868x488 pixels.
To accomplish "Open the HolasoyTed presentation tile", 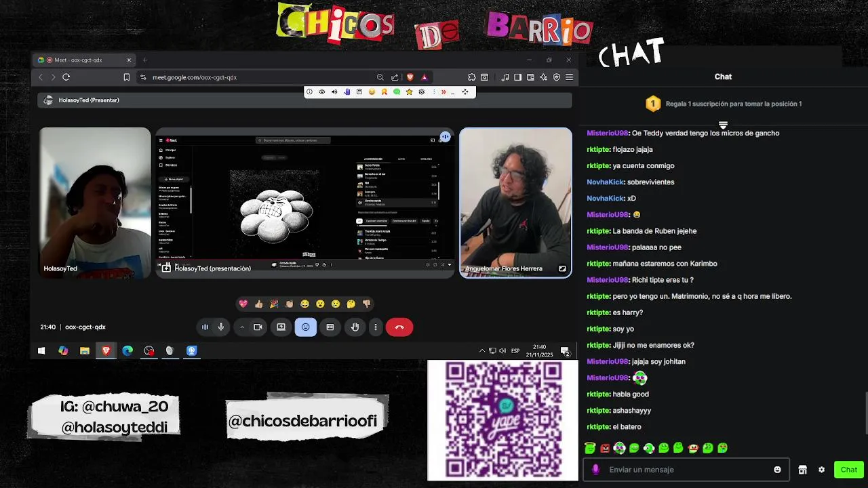I will click(305, 203).
